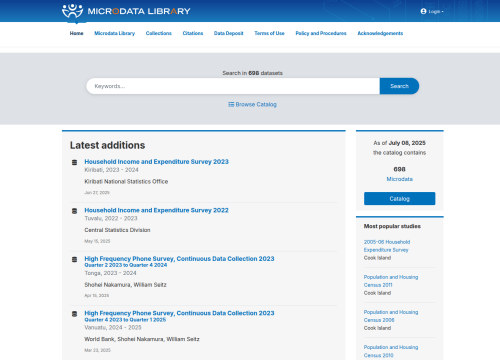
Task: Click 'World Bank, Shohei Nakamura, William Seitz' text
Action: tap(142, 339)
